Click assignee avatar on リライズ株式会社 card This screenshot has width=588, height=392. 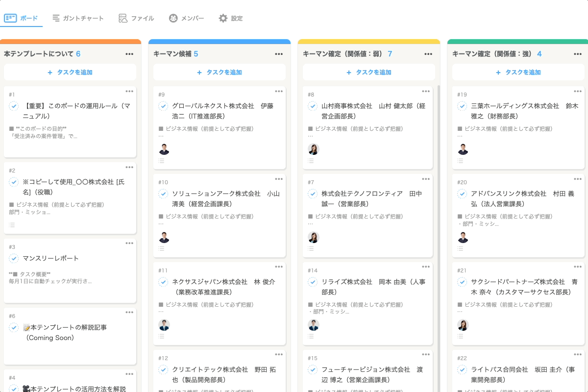(314, 325)
